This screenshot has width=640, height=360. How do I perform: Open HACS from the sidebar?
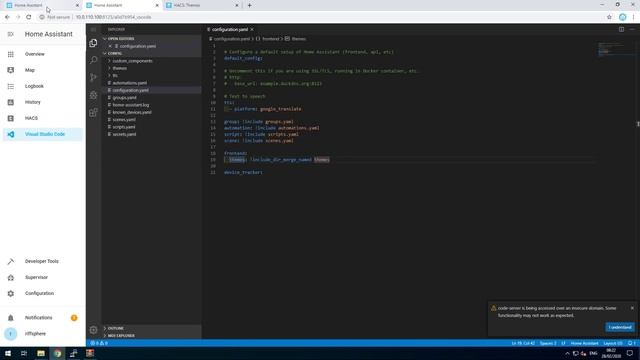point(42,118)
